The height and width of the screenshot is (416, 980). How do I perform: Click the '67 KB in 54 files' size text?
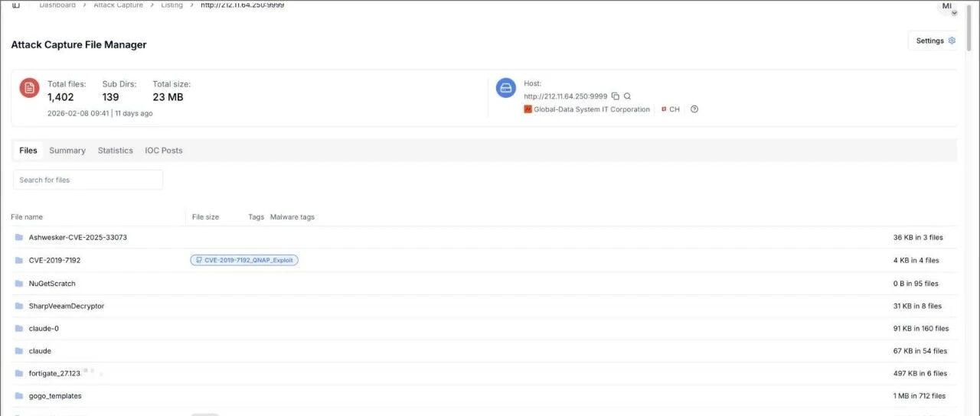point(920,351)
